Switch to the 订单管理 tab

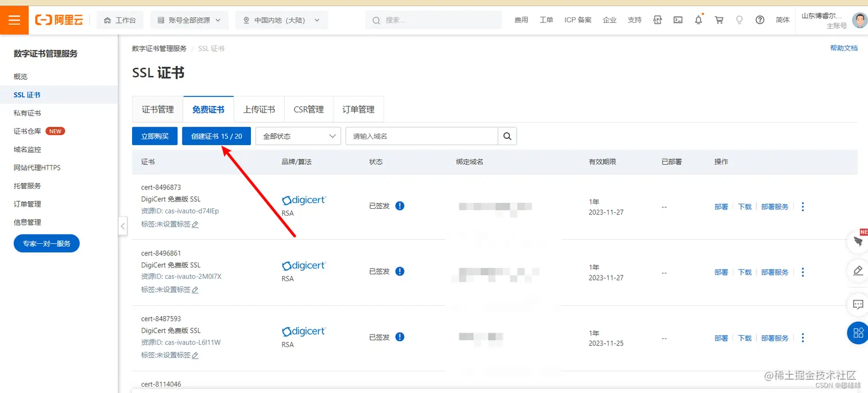[358, 109]
